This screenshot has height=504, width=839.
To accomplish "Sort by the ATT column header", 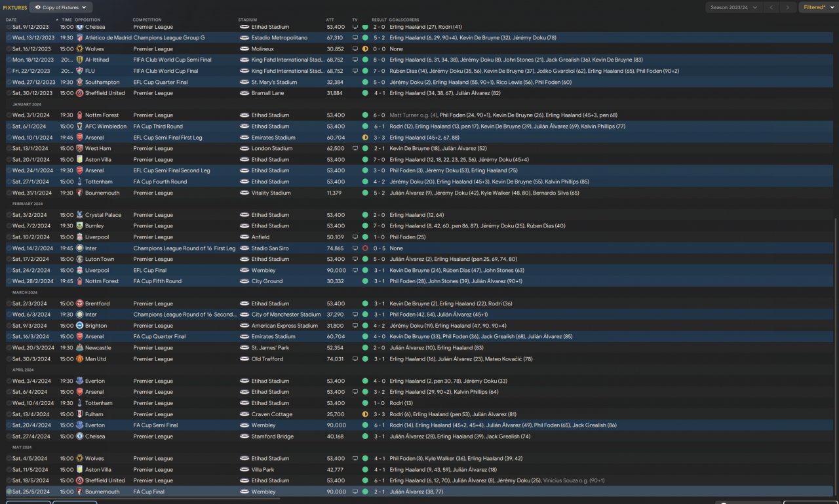I will [330, 20].
